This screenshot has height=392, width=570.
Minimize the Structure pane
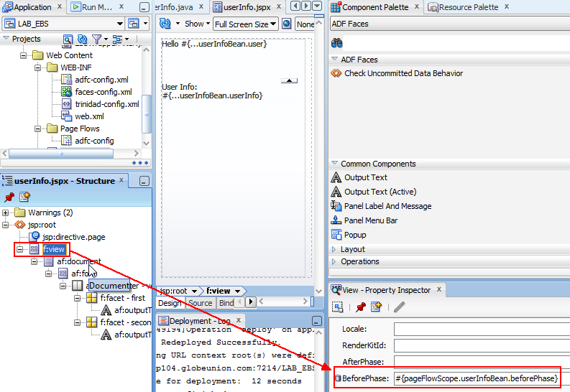pyautogui.click(x=144, y=181)
